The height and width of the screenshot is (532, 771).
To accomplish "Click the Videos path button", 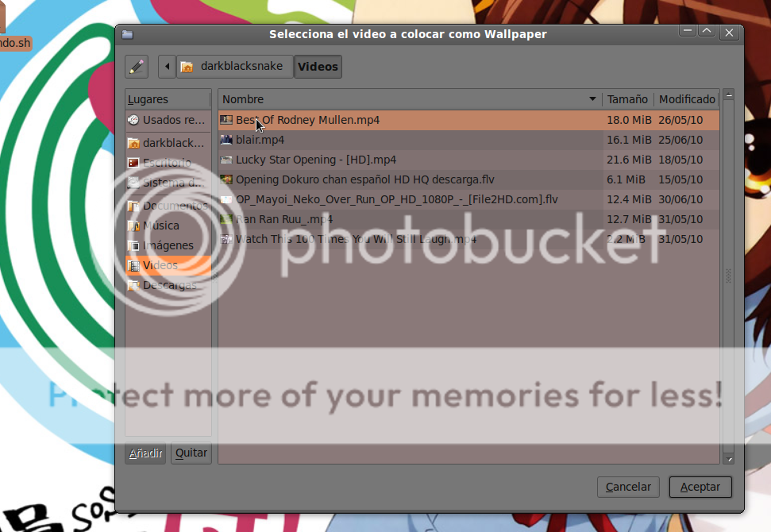I will (x=318, y=67).
